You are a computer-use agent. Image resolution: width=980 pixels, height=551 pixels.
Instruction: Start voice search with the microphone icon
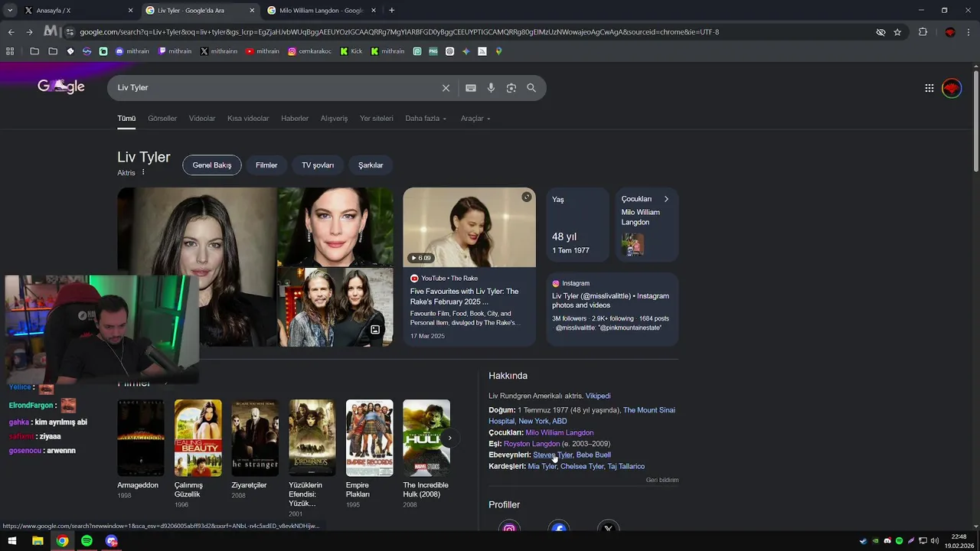click(491, 88)
